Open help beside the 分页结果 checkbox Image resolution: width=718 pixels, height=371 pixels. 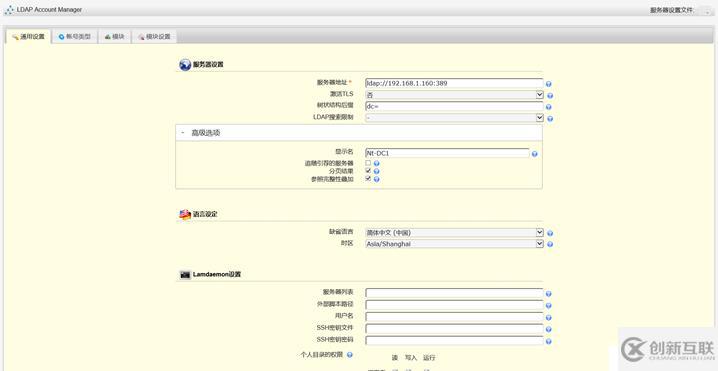tap(376, 171)
